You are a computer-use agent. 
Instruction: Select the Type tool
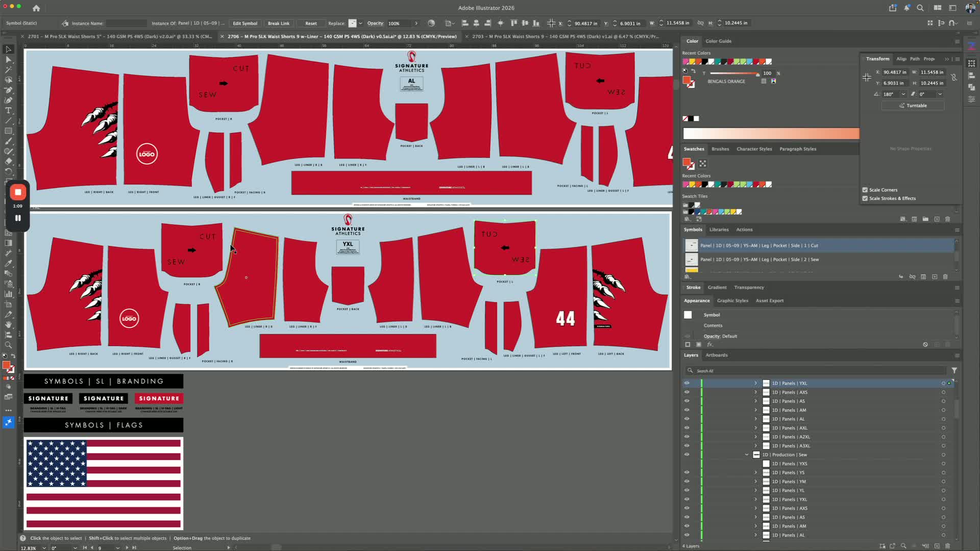[8, 111]
